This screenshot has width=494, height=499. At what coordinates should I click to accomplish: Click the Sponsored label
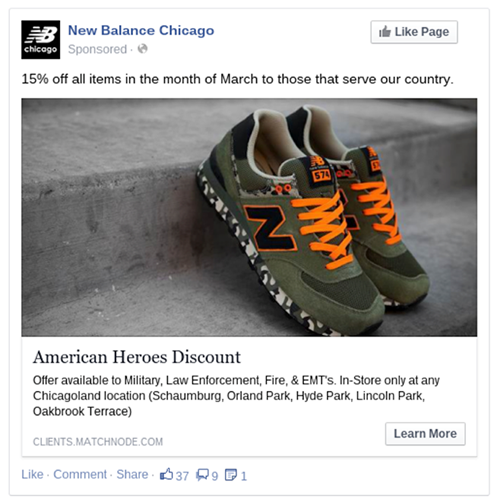click(x=97, y=49)
